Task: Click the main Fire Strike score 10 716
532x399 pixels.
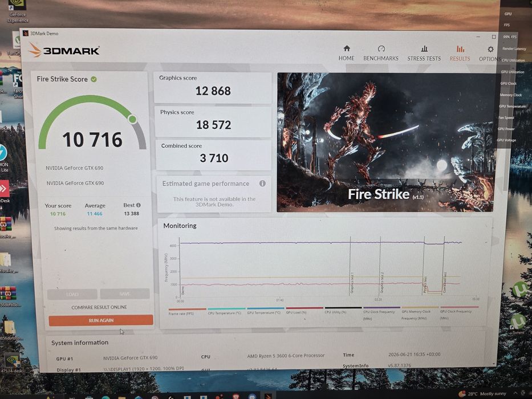Action: (x=92, y=140)
